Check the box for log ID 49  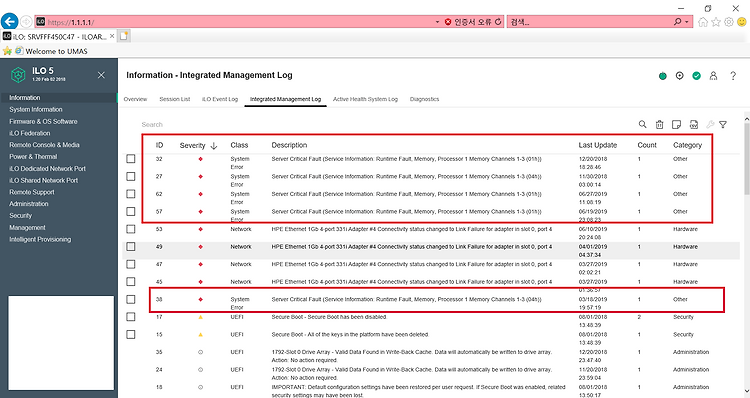(131, 246)
